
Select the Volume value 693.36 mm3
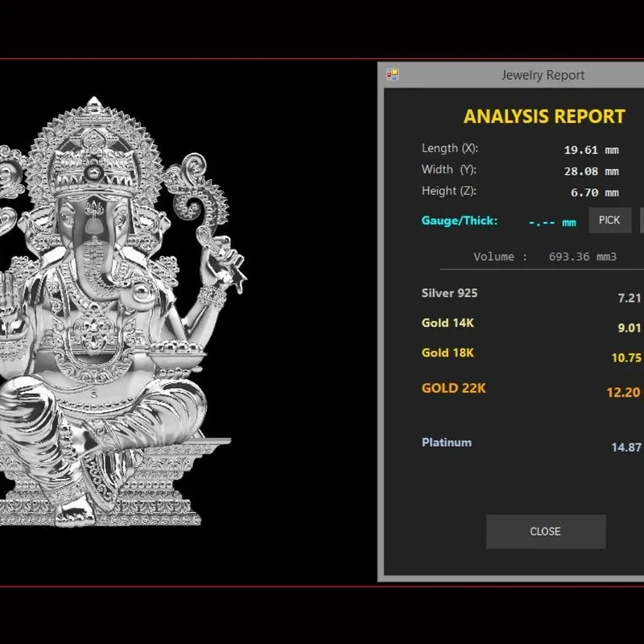tap(582, 257)
